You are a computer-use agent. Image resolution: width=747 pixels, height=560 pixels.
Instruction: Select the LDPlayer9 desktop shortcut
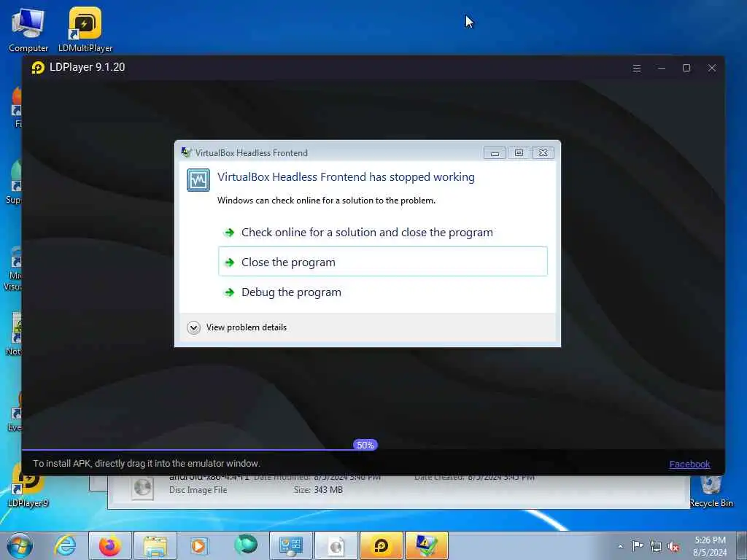(x=28, y=486)
